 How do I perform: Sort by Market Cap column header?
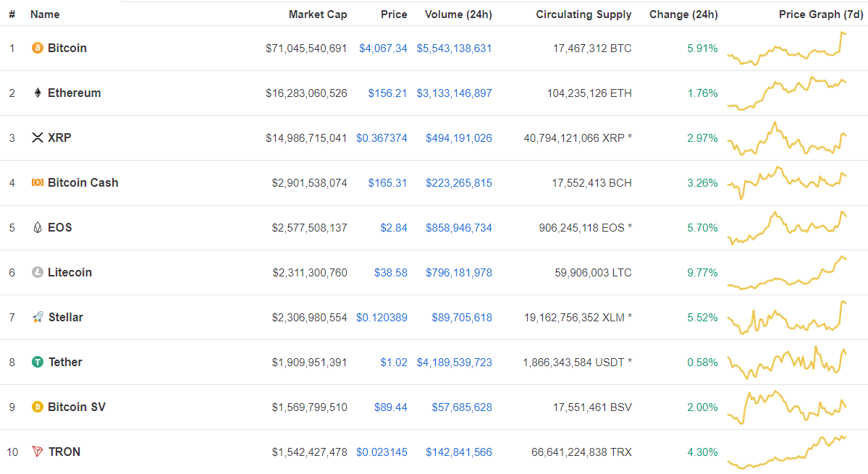click(318, 14)
